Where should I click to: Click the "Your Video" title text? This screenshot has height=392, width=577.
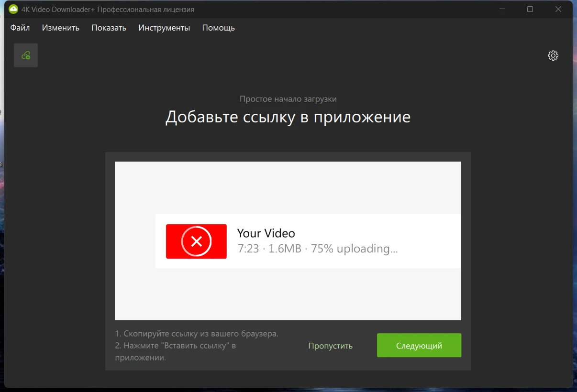(x=266, y=233)
